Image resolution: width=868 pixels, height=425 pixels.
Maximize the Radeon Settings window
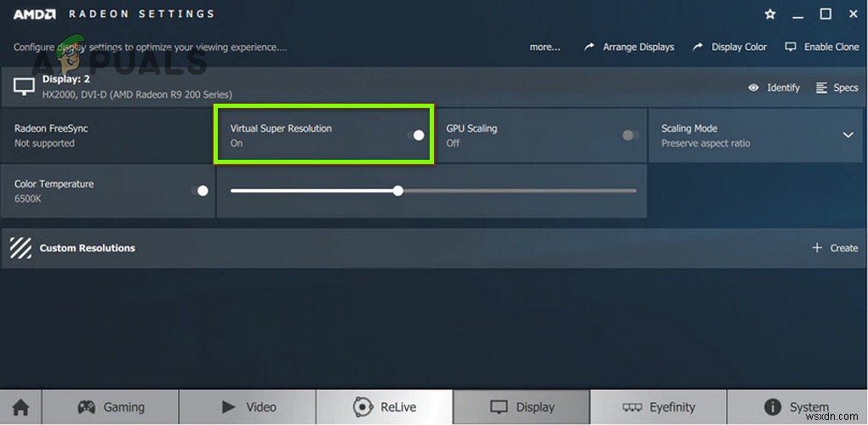825,14
